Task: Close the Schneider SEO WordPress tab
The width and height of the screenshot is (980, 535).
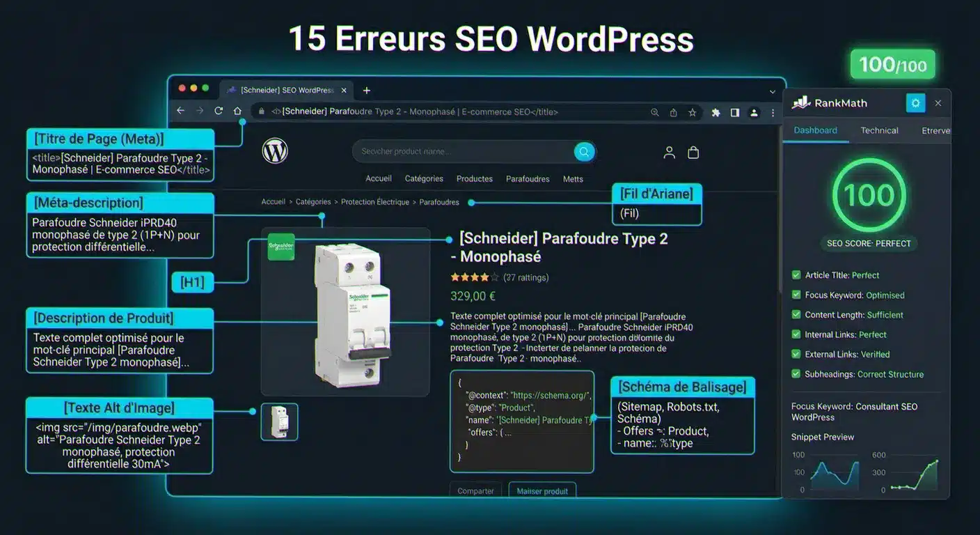Action: [x=344, y=91]
